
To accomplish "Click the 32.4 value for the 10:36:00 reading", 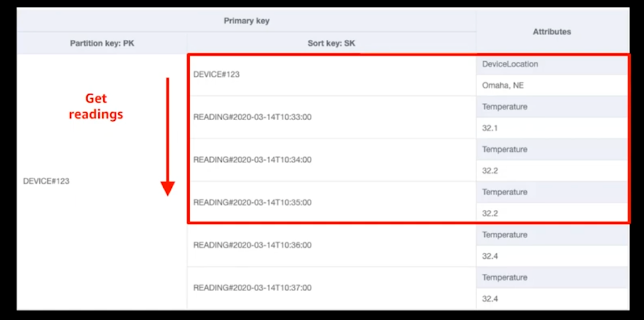I will coord(490,256).
